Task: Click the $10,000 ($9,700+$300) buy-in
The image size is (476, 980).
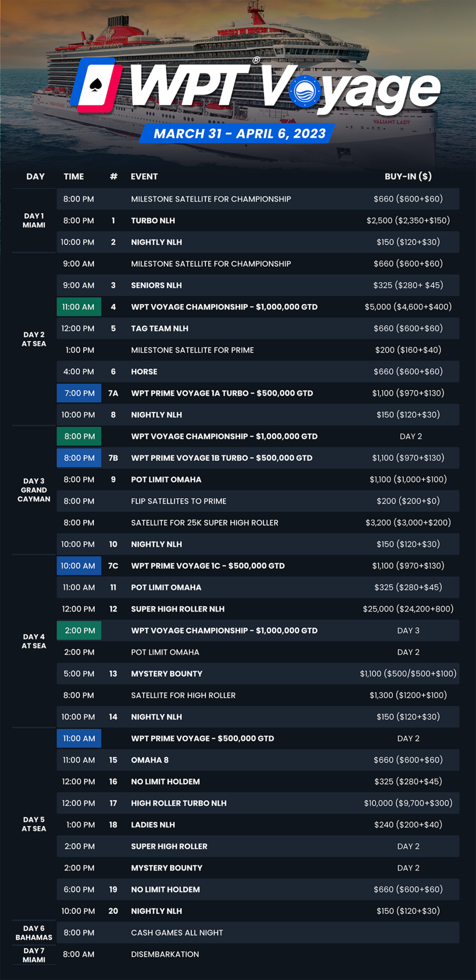Action: (408, 803)
